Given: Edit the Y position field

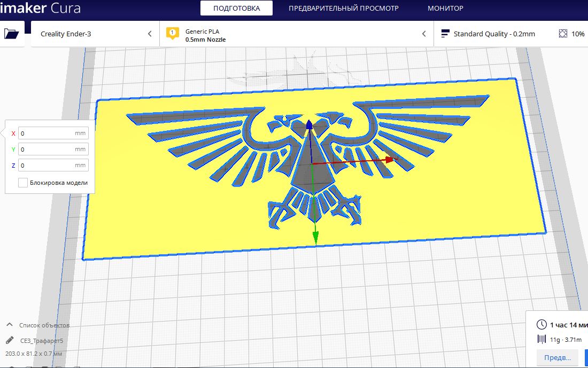Looking at the screenshot, I should coord(53,149).
